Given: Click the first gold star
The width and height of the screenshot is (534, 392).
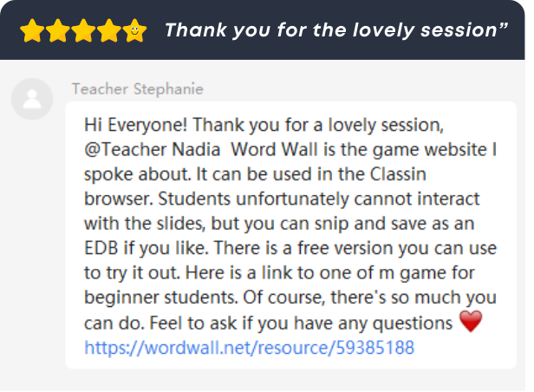Looking at the screenshot, I should coord(32,30).
